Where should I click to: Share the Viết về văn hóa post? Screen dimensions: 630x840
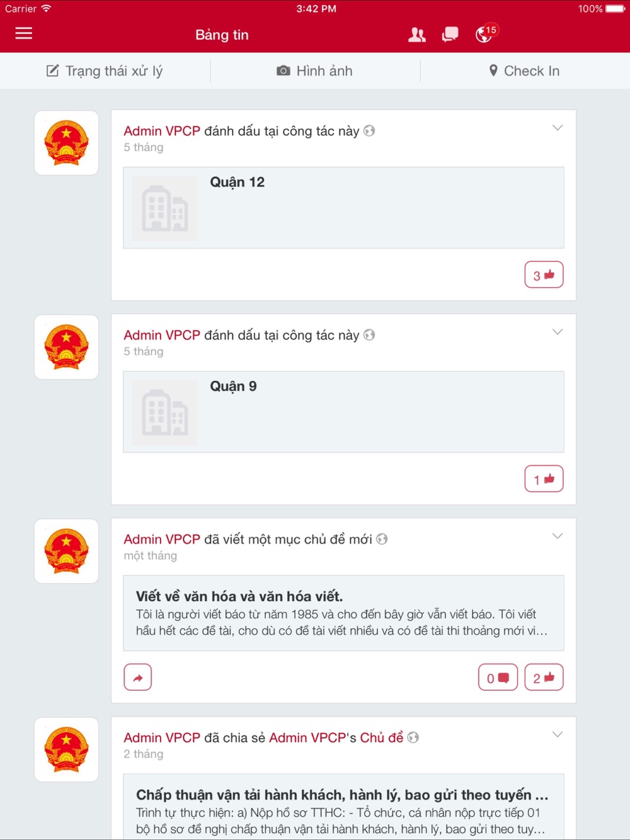pos(138,678)
